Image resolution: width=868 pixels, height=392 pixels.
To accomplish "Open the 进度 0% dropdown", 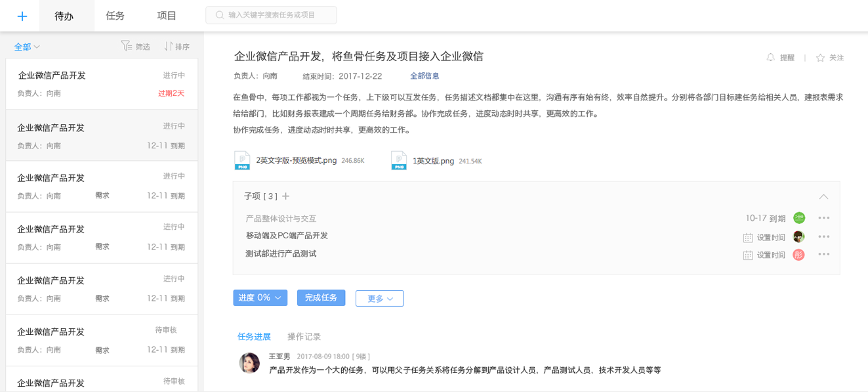I will click(x=260, y=297).
